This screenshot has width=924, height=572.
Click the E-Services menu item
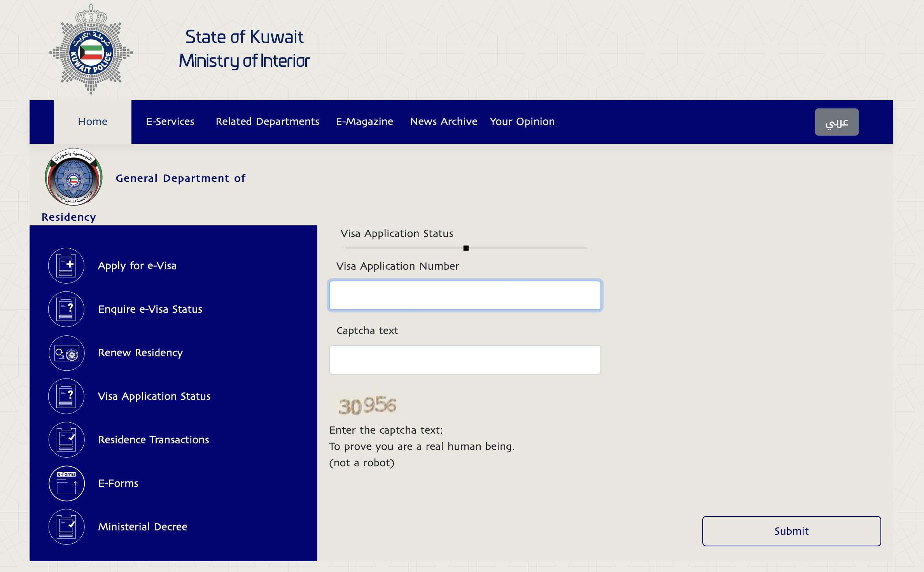(x=170, y=121)
